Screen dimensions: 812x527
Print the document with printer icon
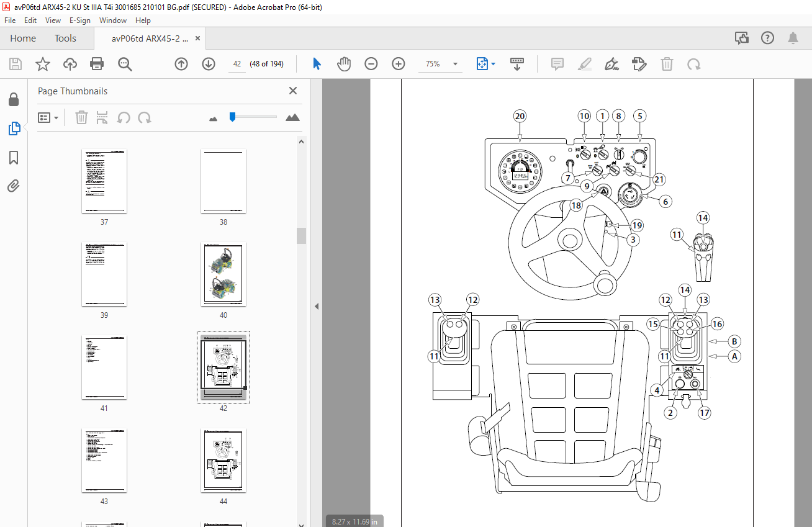coord(97,64)
